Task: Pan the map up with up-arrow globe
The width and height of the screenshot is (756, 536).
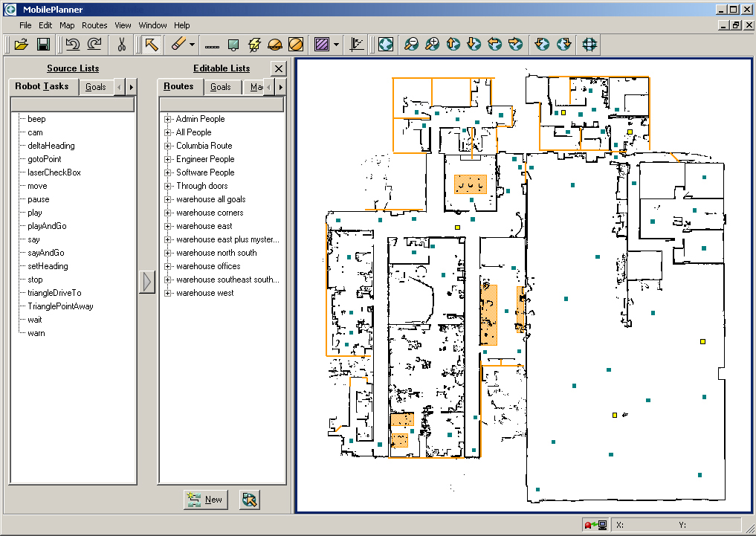Action: tap(453, 45)
